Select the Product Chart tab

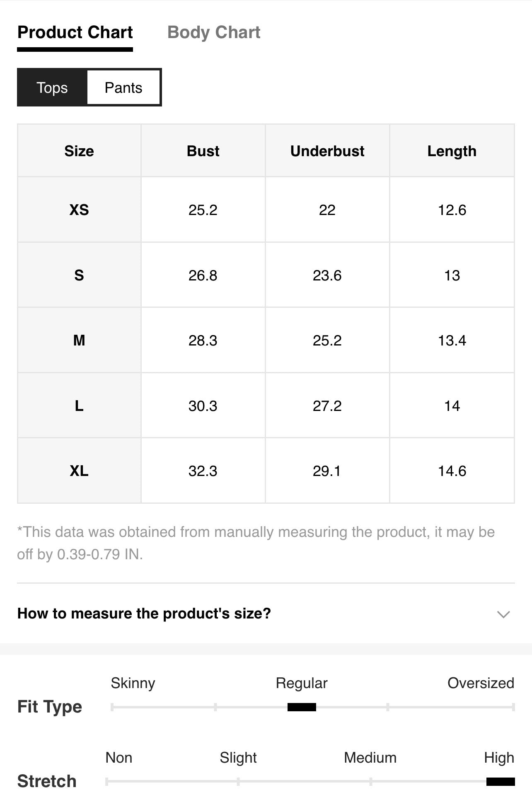click(75, 32)
